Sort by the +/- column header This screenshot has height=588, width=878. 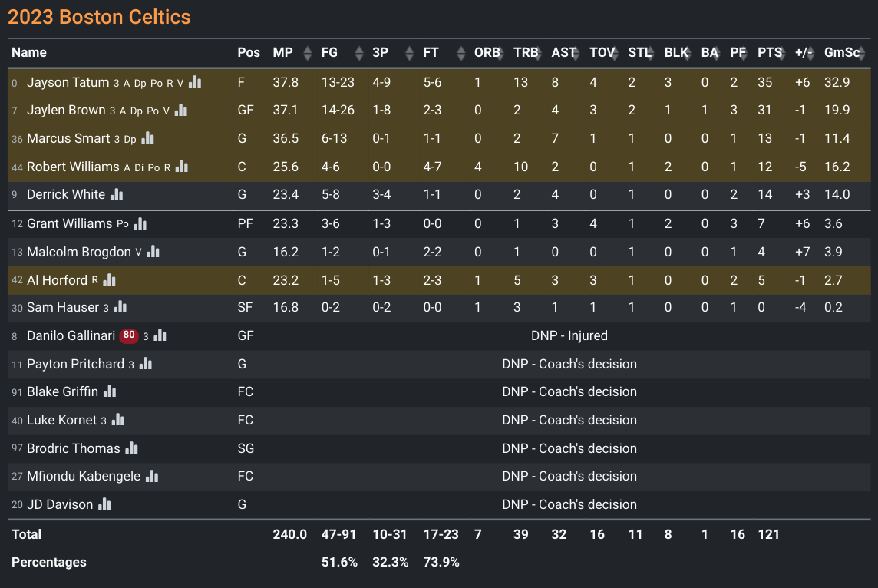click(804, 53)
